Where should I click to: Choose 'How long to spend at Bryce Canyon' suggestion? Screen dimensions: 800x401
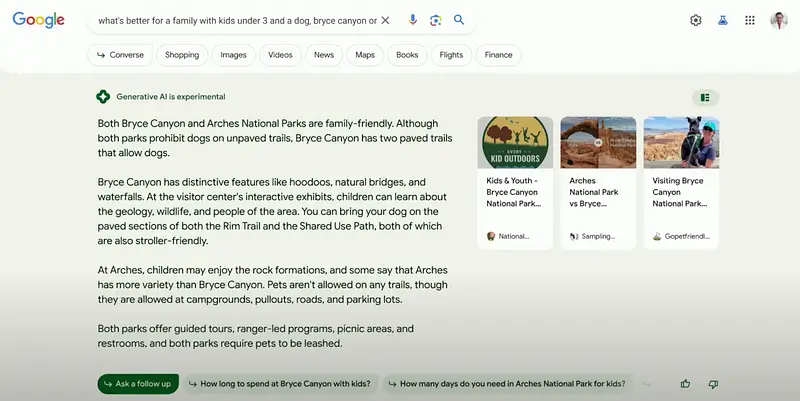point(280,384)
